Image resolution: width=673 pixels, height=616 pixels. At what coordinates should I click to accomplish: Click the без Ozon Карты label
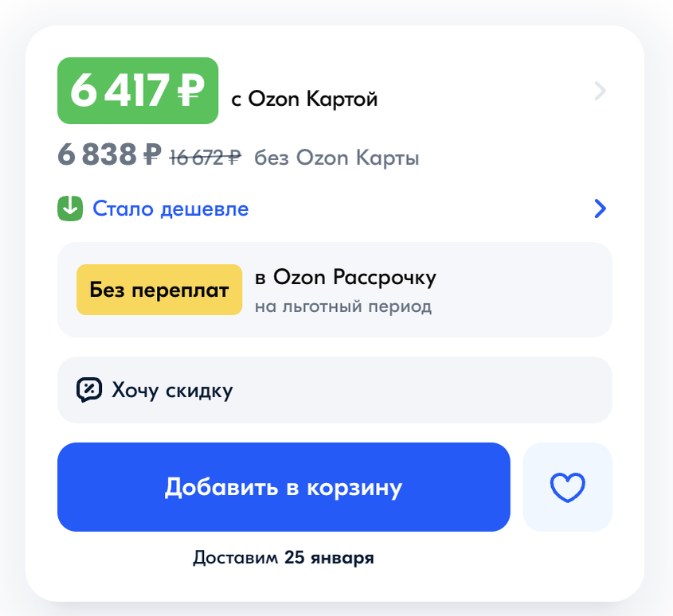[337, 158]
